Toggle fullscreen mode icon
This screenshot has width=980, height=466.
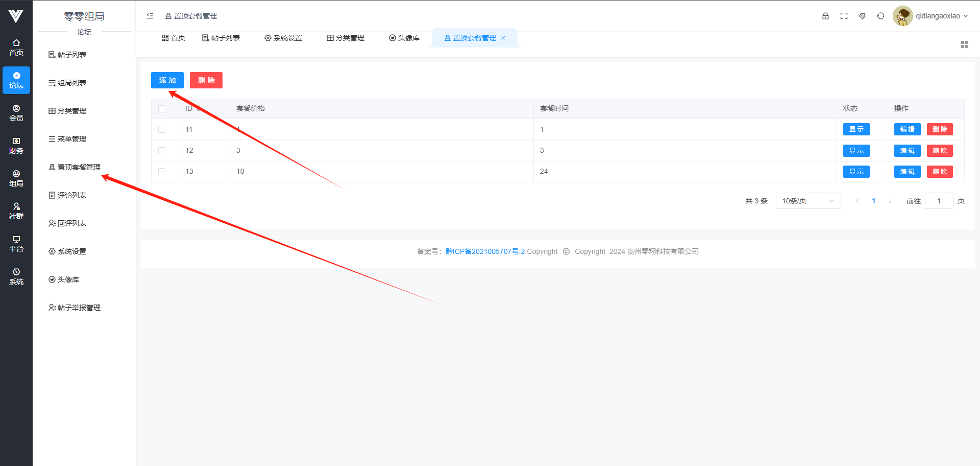(x=844, y=16)
